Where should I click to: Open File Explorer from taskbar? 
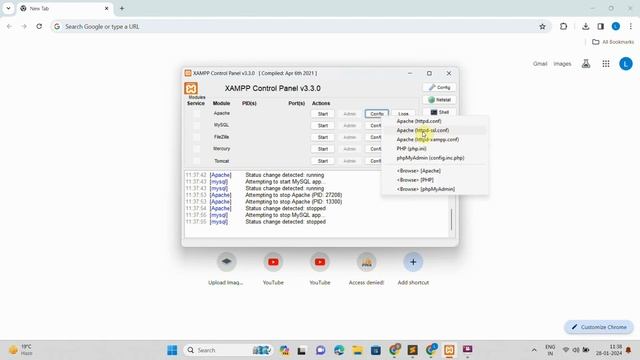click(x=358, y=350)
